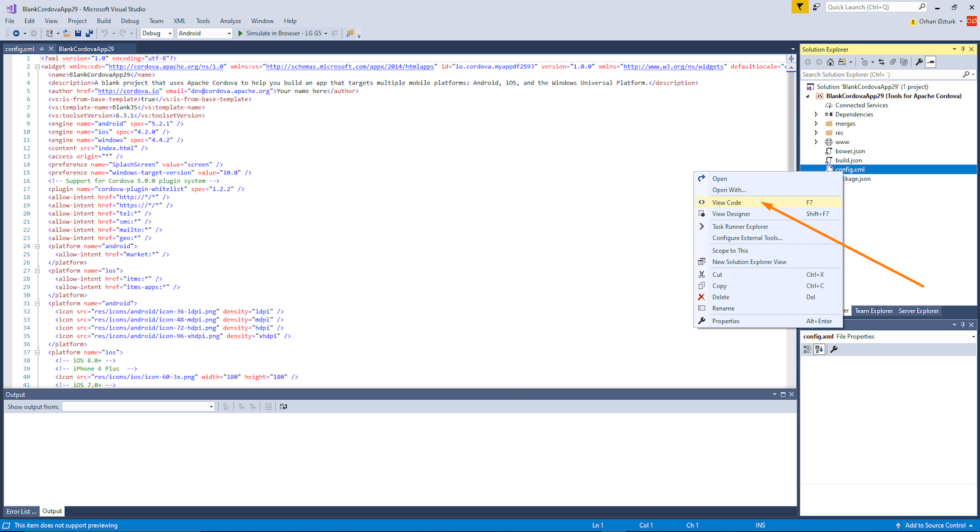Click the Open File folder icon
980x532 pixels.
point(67,33)
